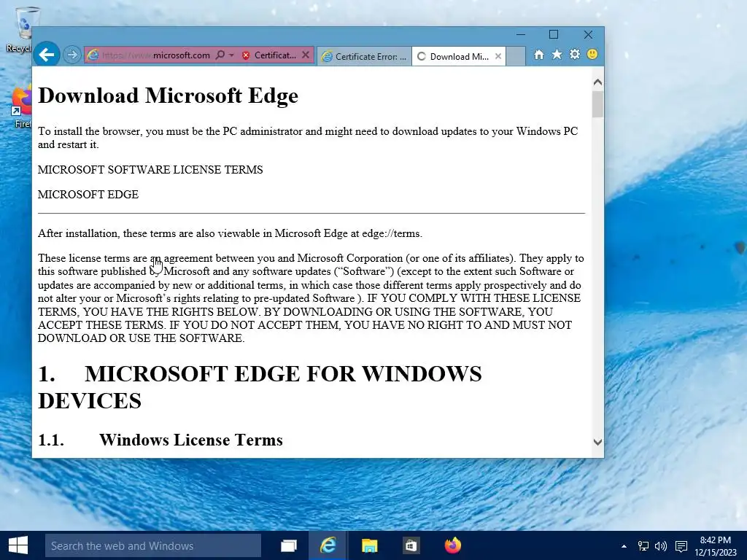The height and width of the screenshot is (560, 747).
Task: Click 'MICROSOFT SOFTWARE LICENSE TERMS' text
Action: (150, 170)
